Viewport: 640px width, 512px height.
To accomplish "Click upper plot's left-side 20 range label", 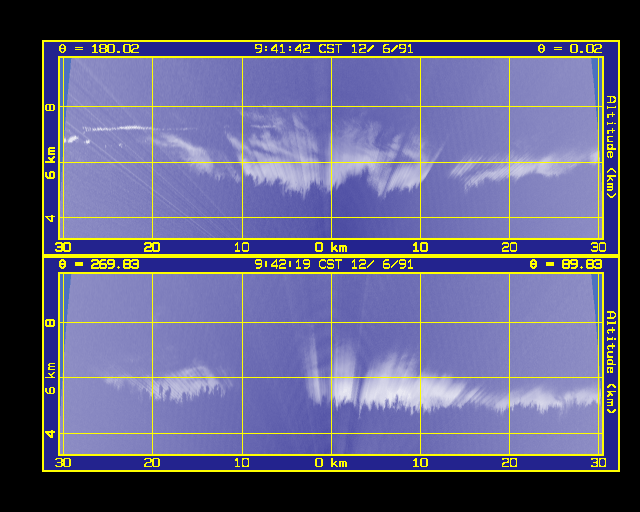I will [152, 247].
